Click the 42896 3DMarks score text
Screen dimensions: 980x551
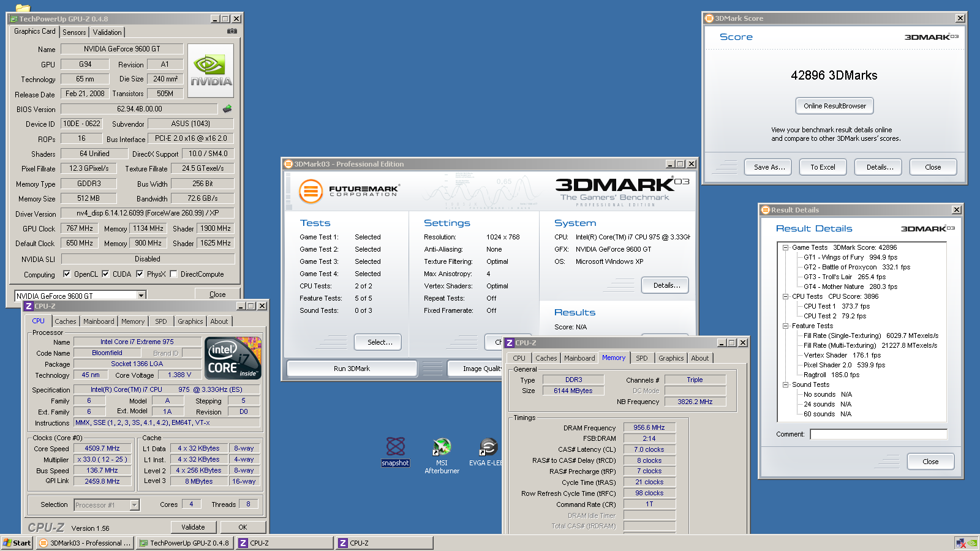click(x=834, y=75)
